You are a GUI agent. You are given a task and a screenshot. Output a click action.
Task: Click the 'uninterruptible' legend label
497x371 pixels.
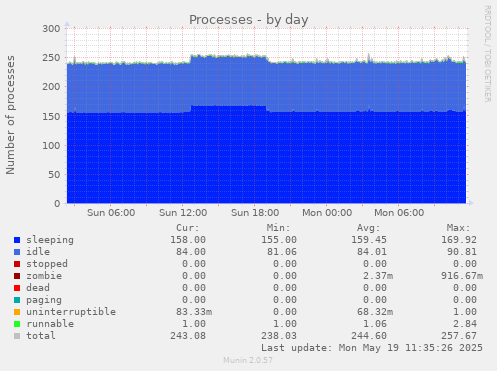tap(71, 312)
